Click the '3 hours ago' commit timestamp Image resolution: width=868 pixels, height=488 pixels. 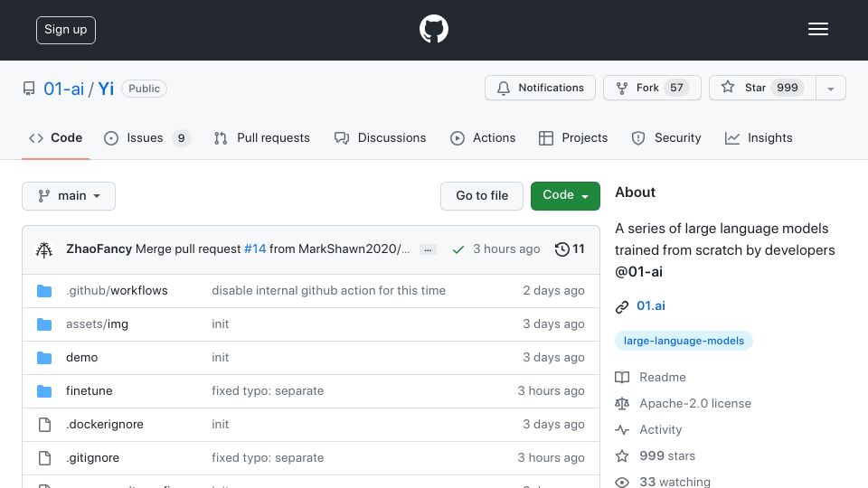[506, 249]
